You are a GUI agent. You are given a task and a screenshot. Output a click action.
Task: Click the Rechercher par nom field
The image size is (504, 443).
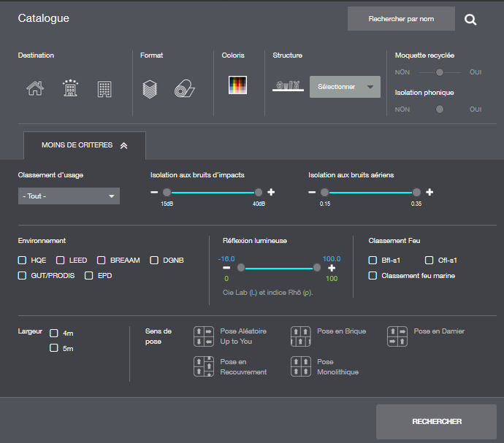401,19
